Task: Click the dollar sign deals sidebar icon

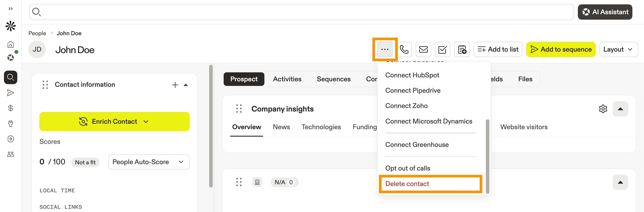Action: coord(11,108)
